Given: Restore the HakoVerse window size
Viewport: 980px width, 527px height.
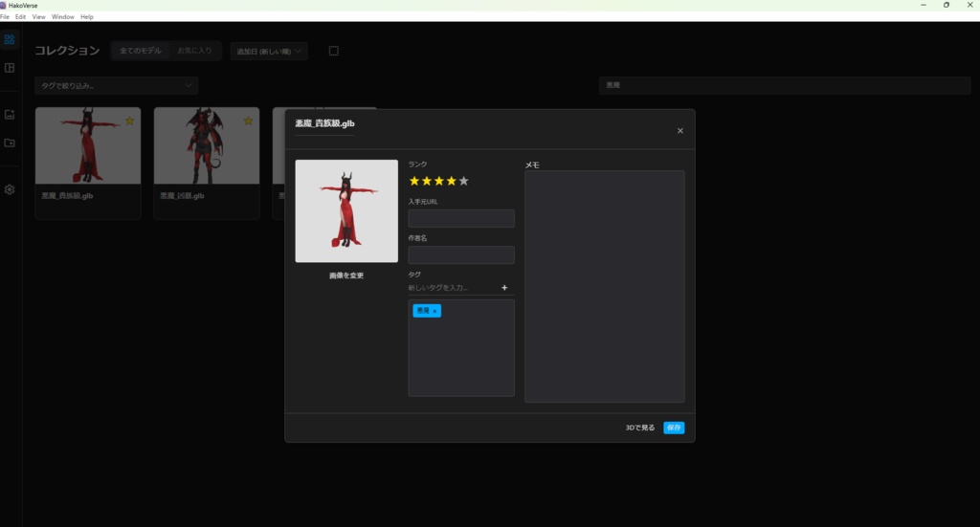Looking at the screenshot, I should (947, 5).
